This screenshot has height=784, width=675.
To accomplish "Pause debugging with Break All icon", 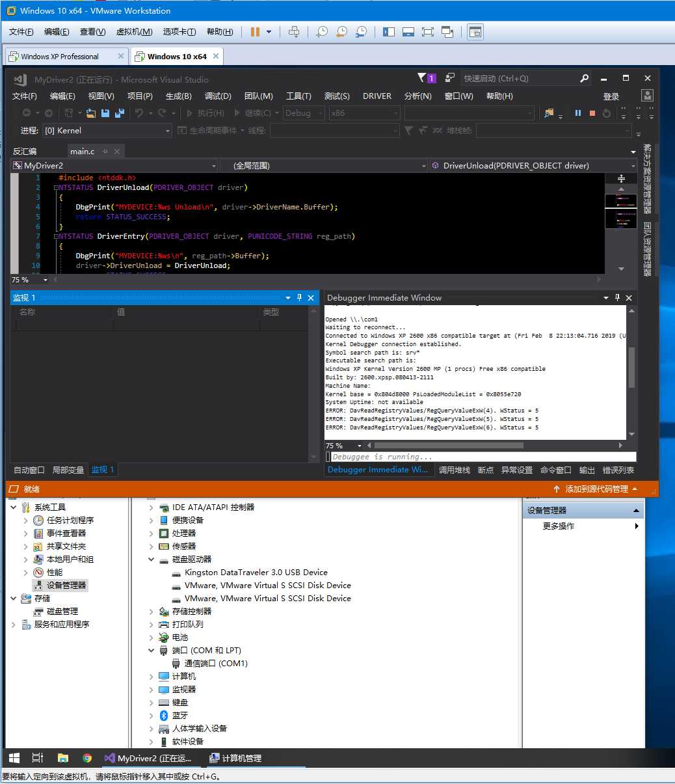I will (x=577, y=113).
